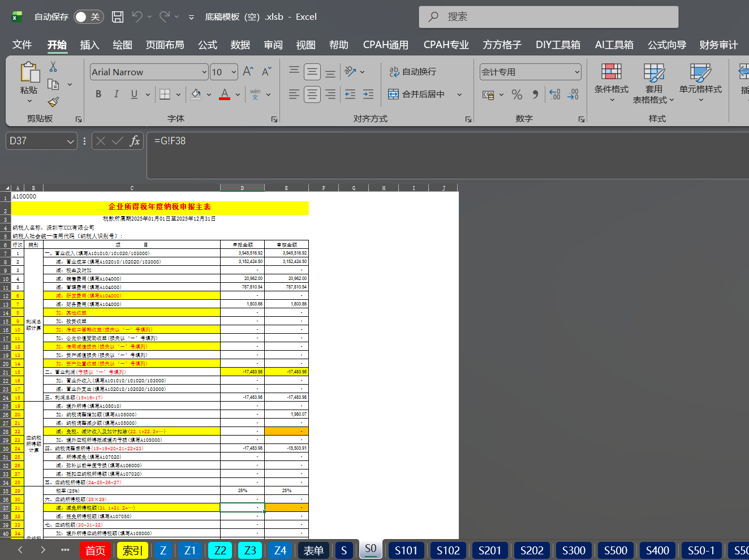Open 条件格式 conditional formatting
This screenshot has width=749, height=560.
(611, 84)
